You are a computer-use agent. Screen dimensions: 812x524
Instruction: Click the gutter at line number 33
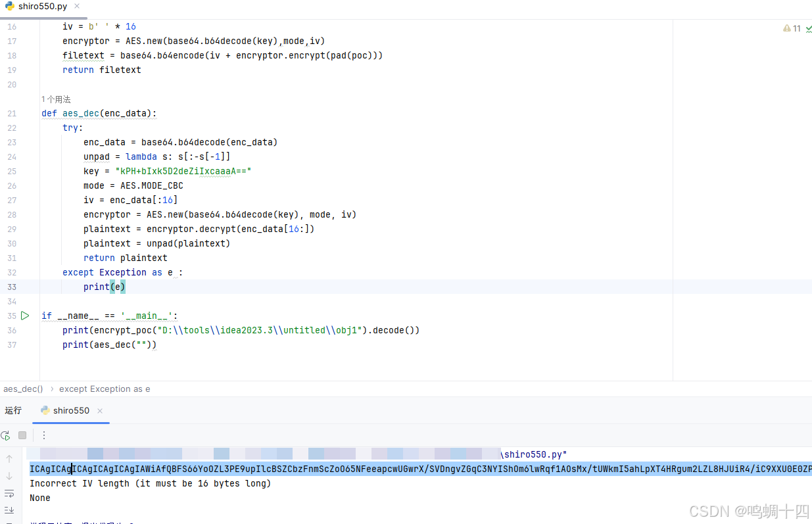[x=12, y=287]
